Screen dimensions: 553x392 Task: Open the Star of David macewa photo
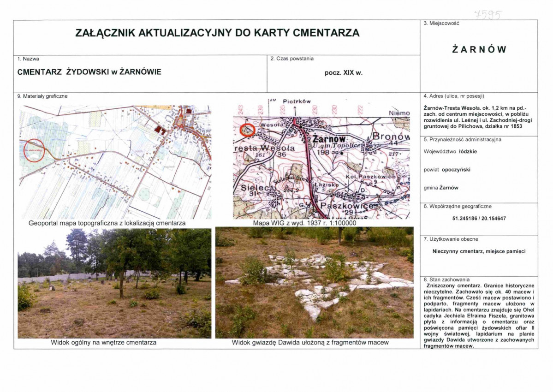[314, 283]
